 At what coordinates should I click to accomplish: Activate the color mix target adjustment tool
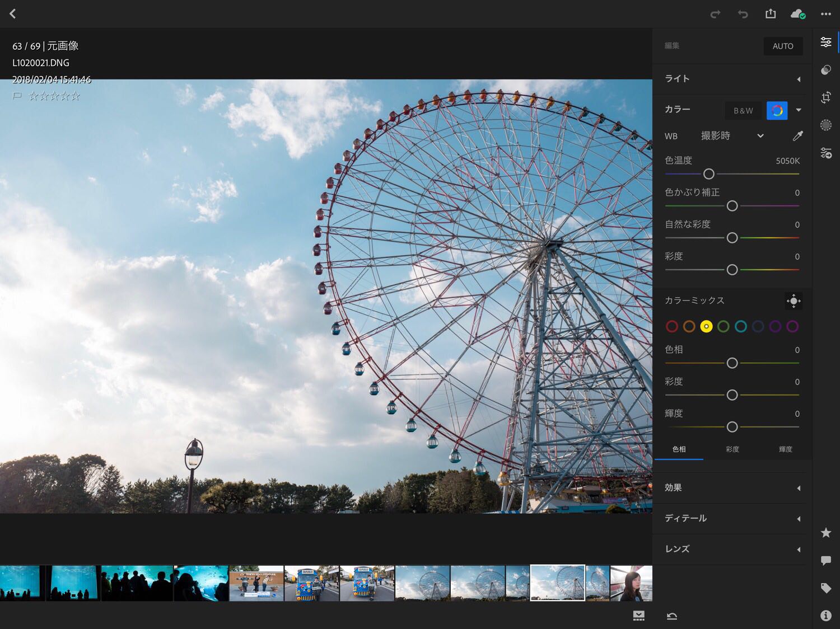pos(794,301)
